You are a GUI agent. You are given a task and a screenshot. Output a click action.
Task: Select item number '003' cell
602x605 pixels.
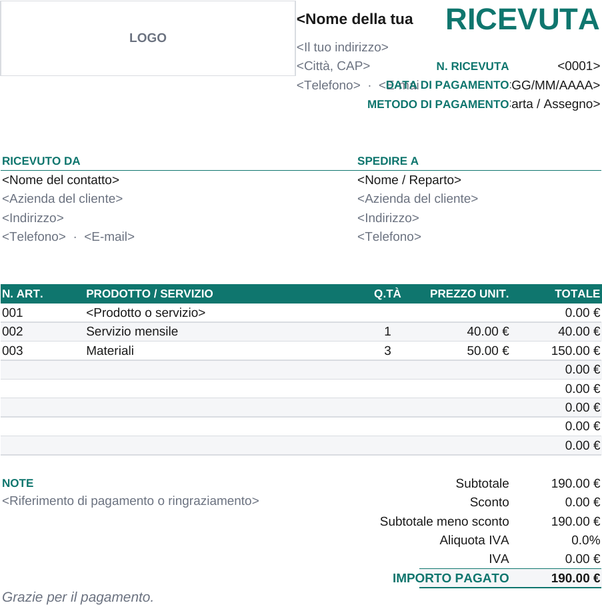12,351
